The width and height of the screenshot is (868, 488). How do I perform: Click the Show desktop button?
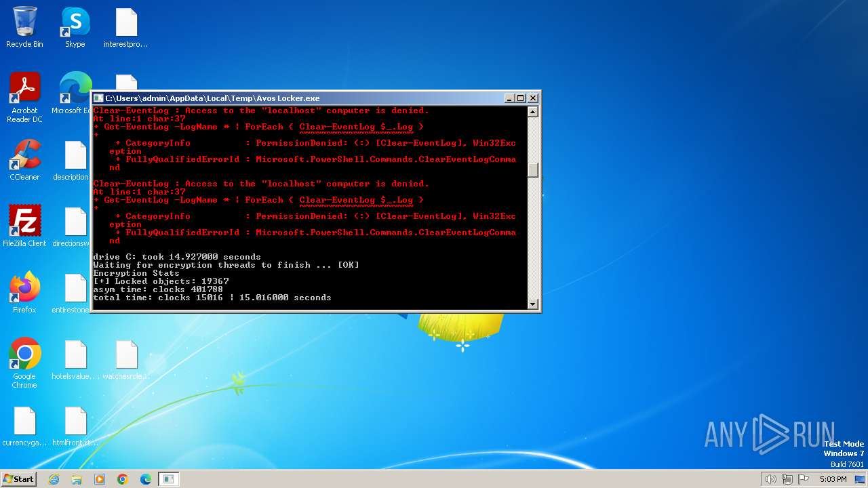tap(861, 479)
